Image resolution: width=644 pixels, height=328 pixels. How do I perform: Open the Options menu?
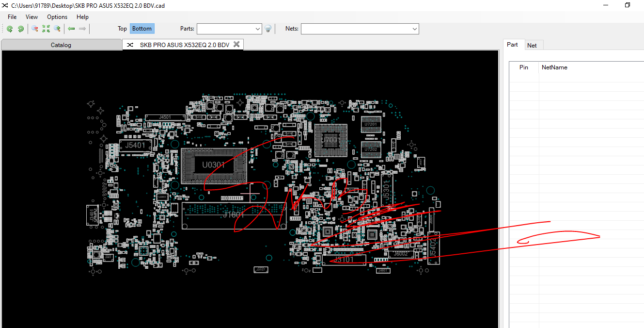pos(57,17)
